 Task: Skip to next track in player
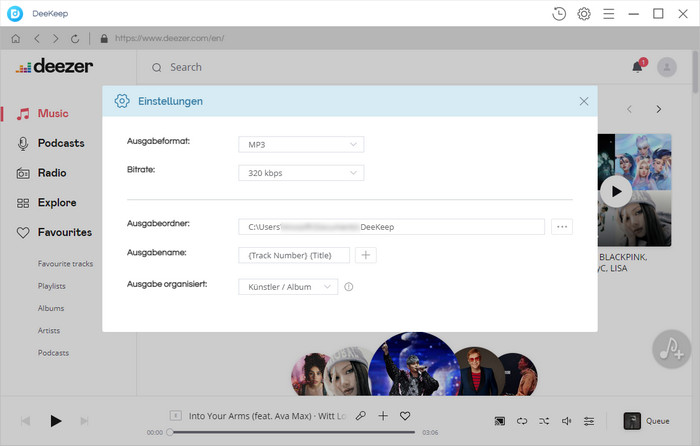point(84,421)
